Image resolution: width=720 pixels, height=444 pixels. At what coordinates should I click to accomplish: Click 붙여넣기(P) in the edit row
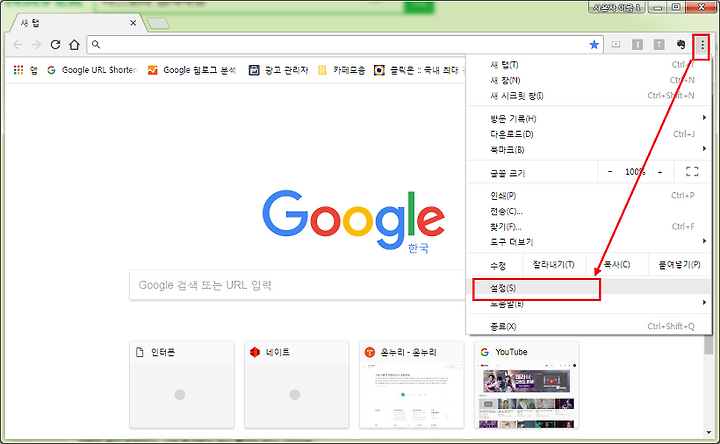(679, 264)
